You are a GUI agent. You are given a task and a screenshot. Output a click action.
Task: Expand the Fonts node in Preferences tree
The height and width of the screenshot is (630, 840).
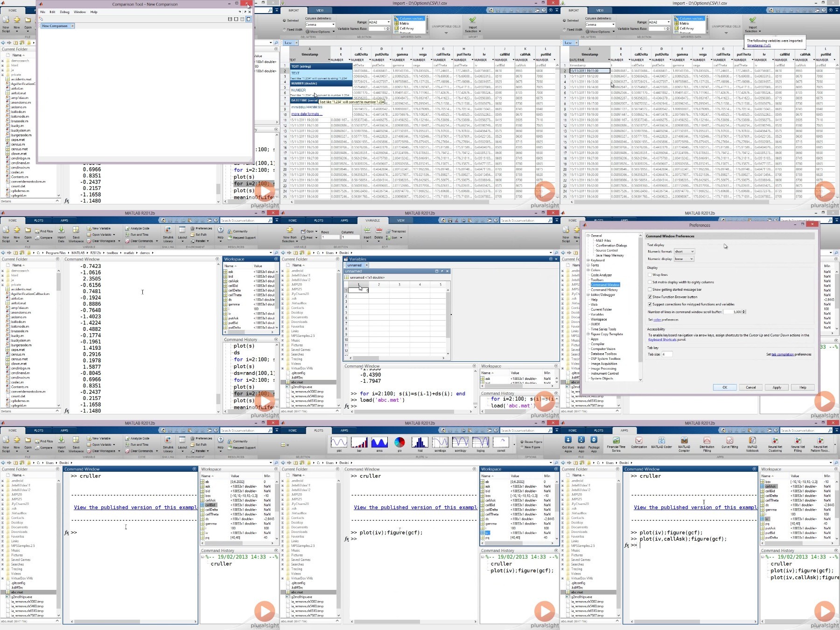(588, 265)
